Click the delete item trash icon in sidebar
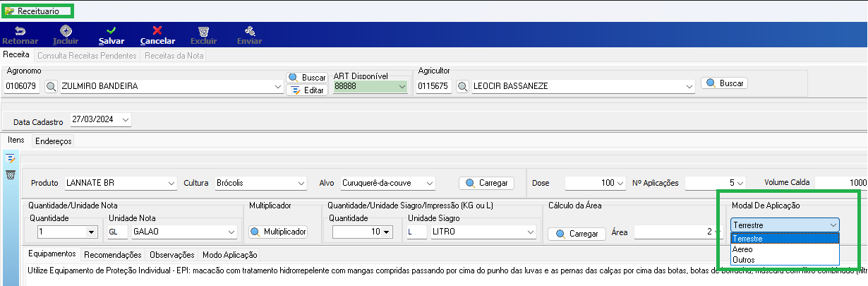 (x=11, y=174)
